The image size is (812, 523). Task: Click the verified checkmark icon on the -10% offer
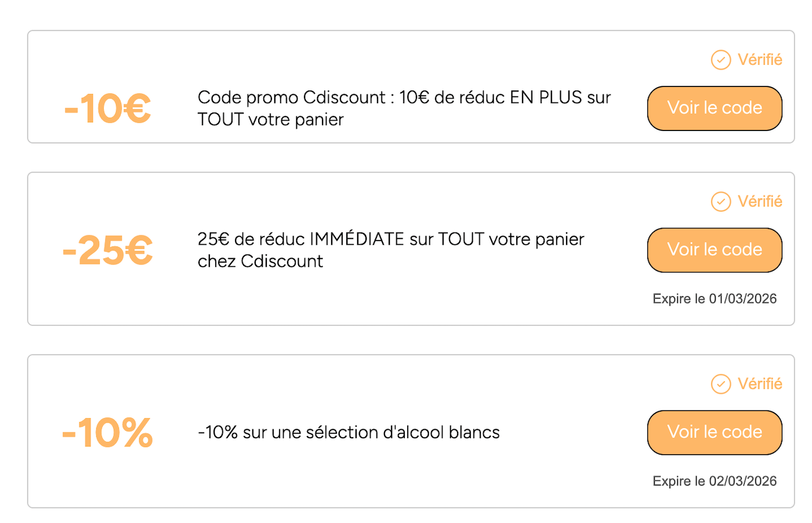pyautogui.click(x=720, y=384)
